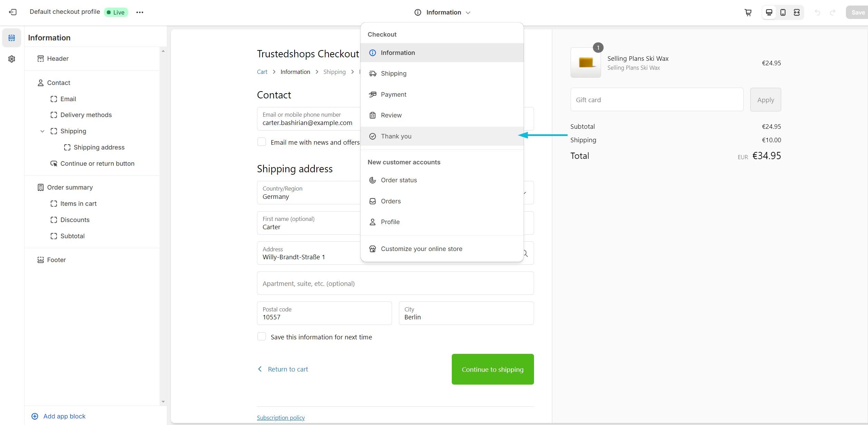Open the Sections sidebar icon

click(12, 38)
